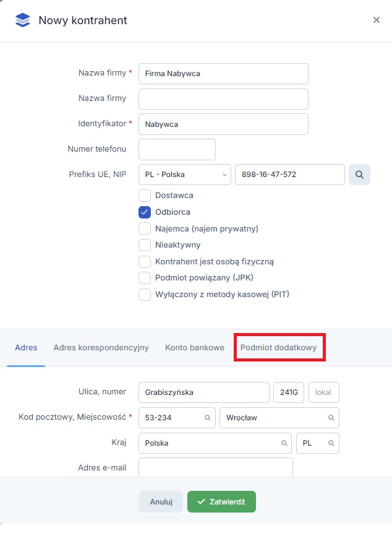The height and width of the screenshot is (554, 392).
Task: Click the Anuluj button
Action: (161, 502)
